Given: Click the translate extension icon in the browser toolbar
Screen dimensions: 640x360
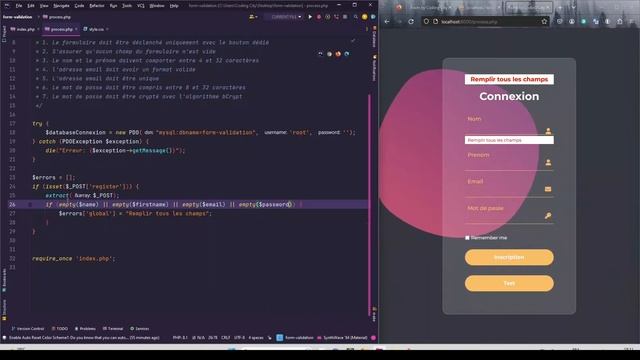Looking at the screenshot, I should 596,22.
